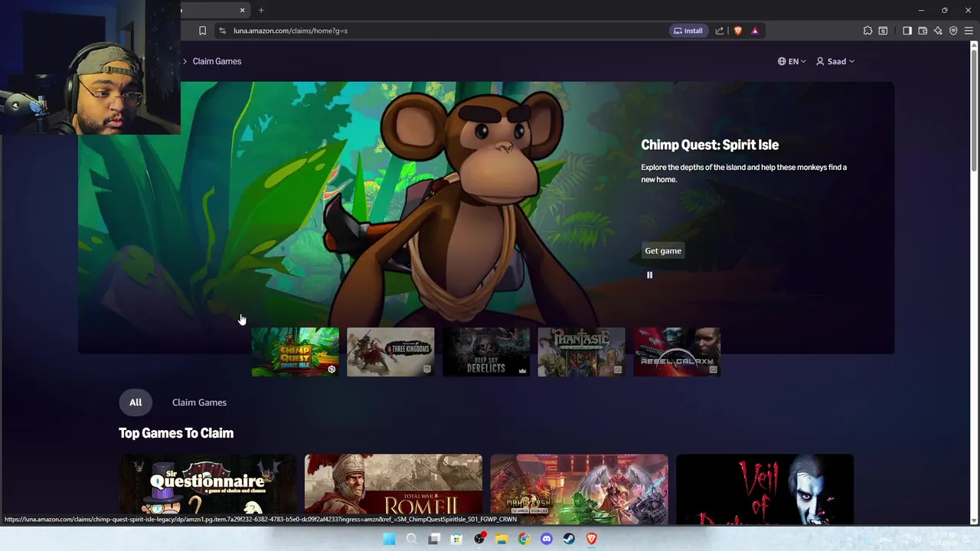Bookmark this page with the bookmark icon

202,31
